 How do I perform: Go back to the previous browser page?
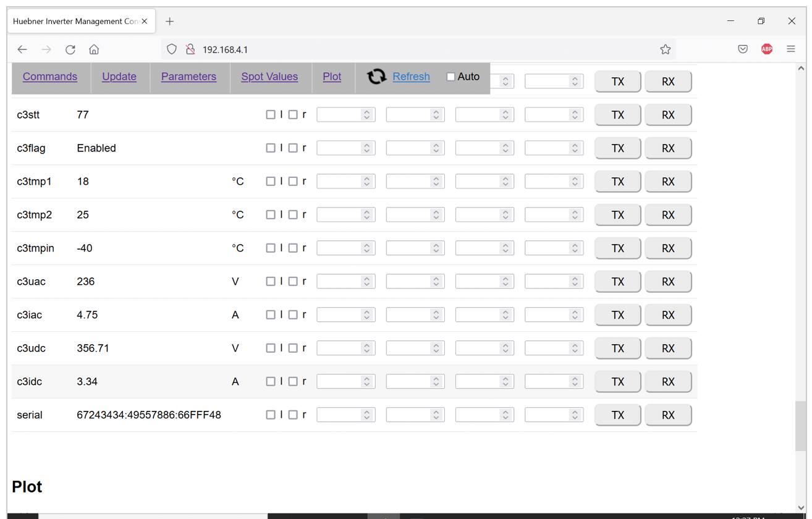point(22,49)
